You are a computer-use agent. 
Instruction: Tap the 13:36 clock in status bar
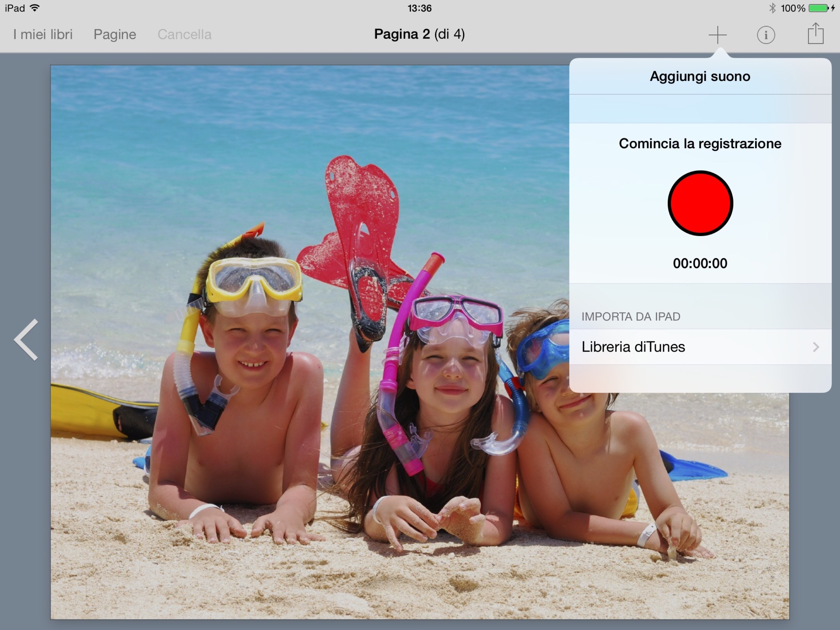pyautogui.click(x=419, y=8)
